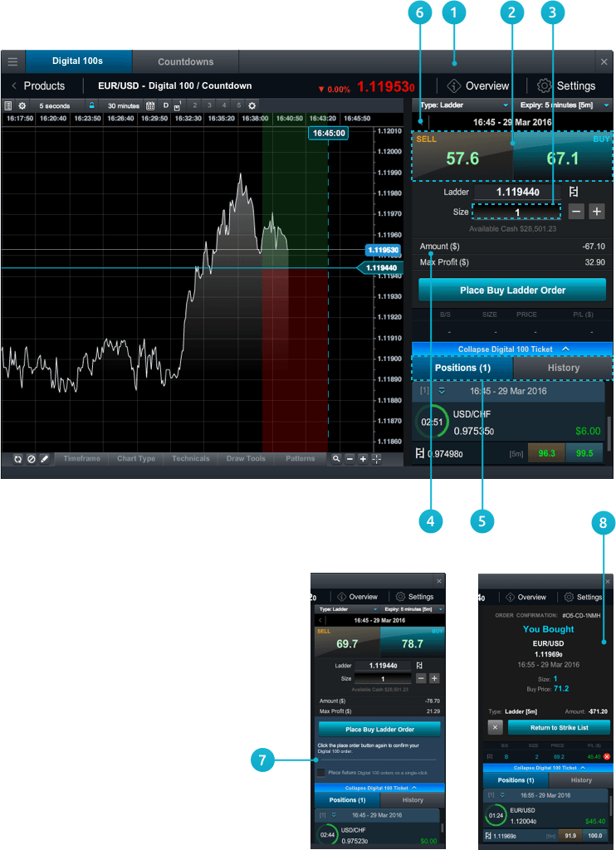
Task: Open History tab in main window
Action: [563, 368]
